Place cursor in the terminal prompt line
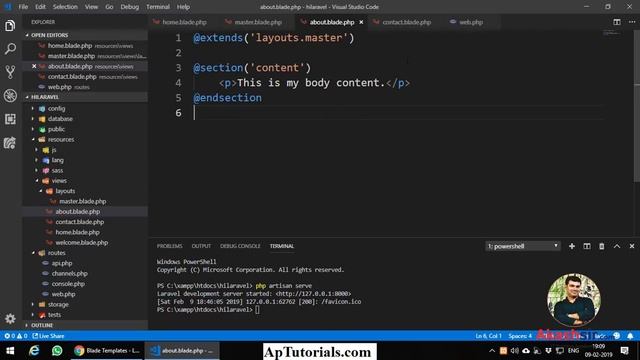640x360 pixels. coord(257,310)
